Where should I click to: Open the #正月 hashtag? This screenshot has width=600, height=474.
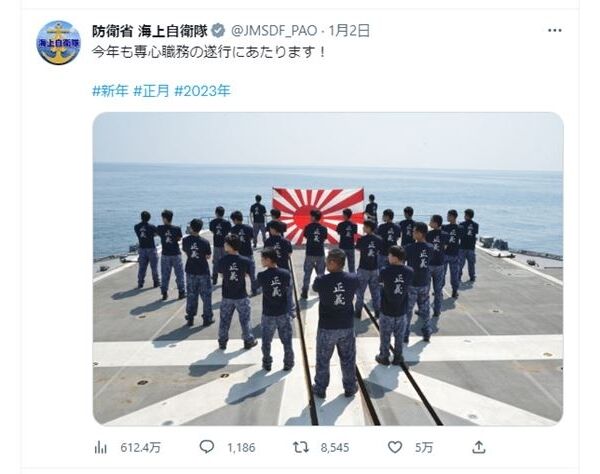pyautogui.click(x=151, y=91)
